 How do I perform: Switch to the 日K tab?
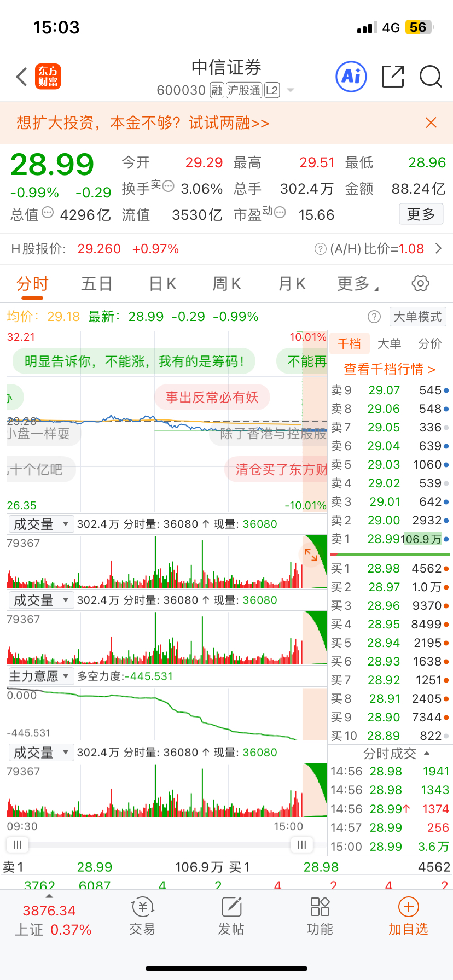(162, 284)
